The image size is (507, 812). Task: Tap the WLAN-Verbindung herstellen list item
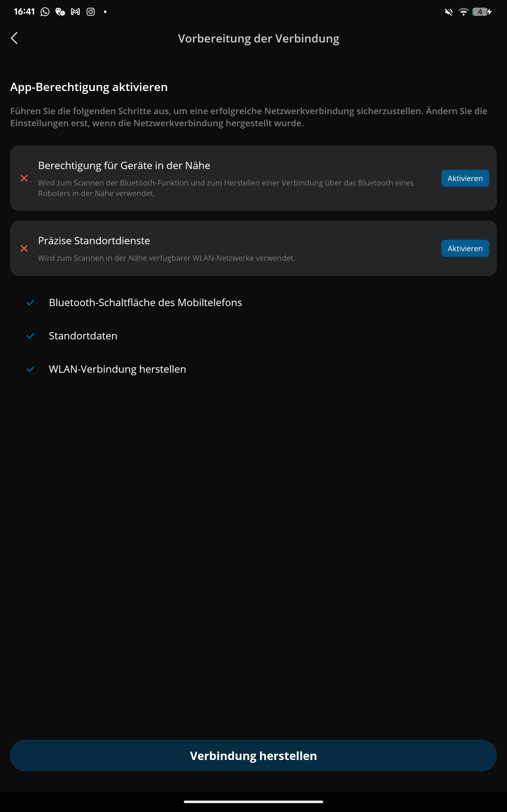point(117,369)
